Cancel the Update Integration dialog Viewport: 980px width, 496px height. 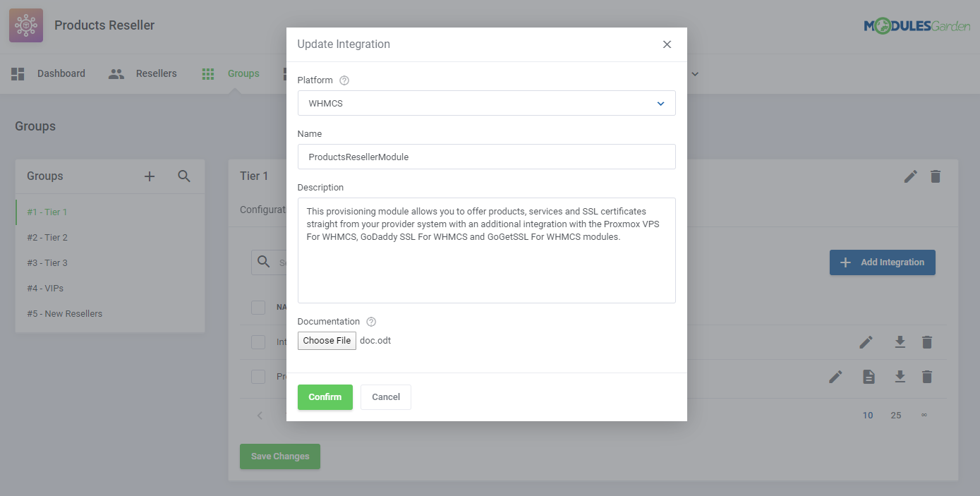point(386,397)
